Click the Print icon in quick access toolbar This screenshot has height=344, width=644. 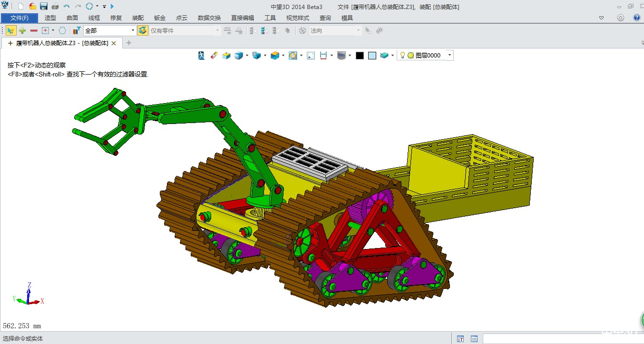55,6
